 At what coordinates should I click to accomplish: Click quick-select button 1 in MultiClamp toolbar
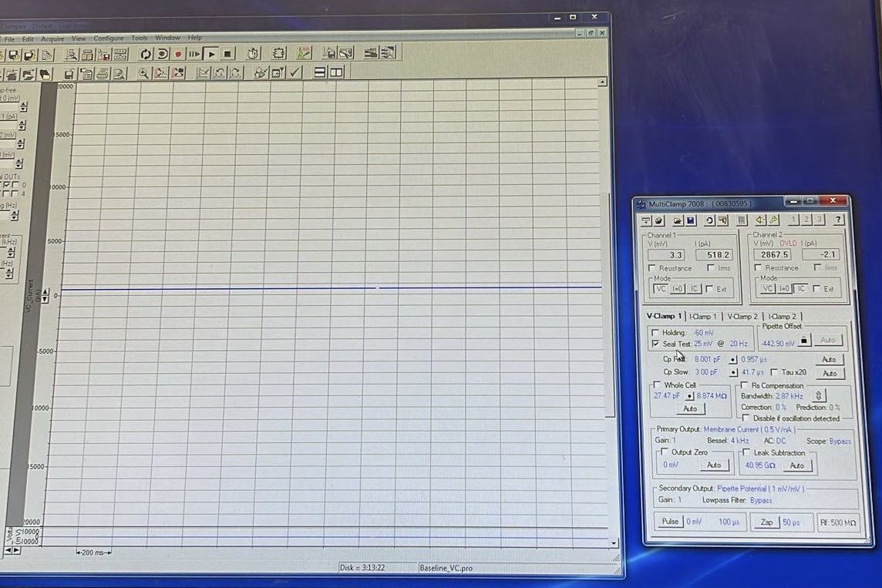(793, 219)
